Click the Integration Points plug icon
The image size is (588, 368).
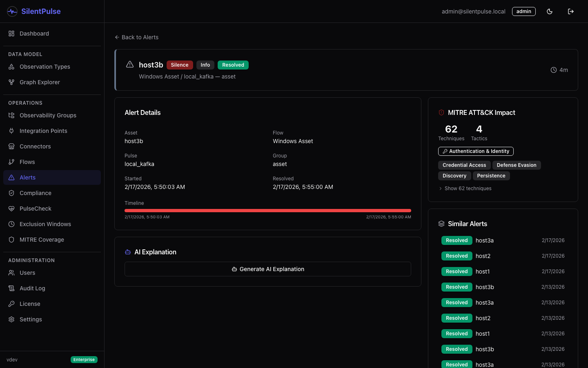(11, 131)
